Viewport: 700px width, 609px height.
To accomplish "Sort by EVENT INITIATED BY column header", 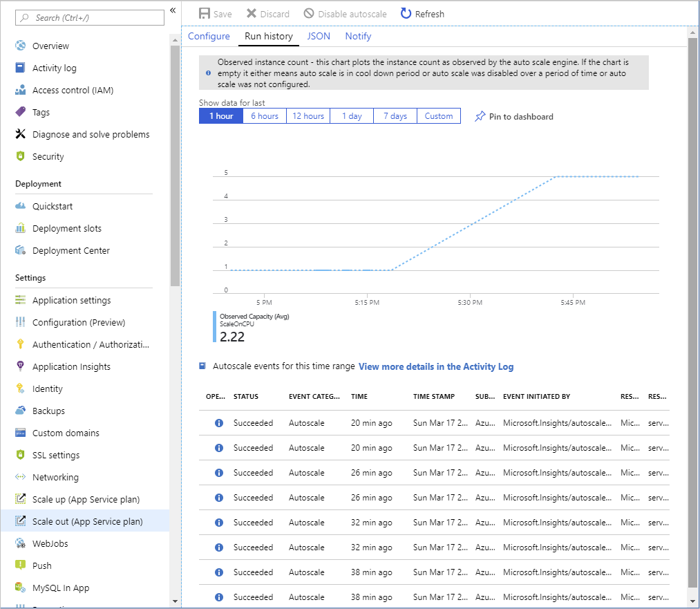I will [x=537, y=397].
